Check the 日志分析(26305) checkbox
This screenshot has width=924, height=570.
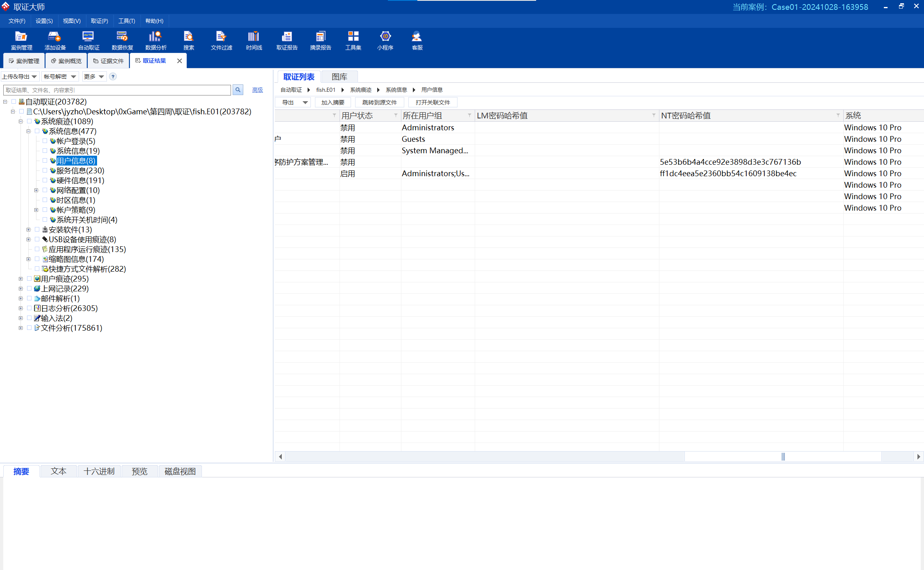[29, 308]
